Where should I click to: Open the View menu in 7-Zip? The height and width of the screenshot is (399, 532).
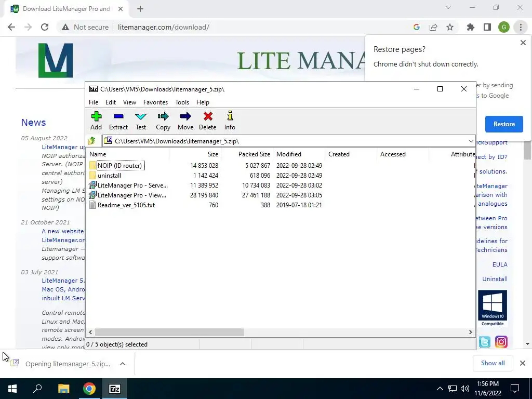129,102
